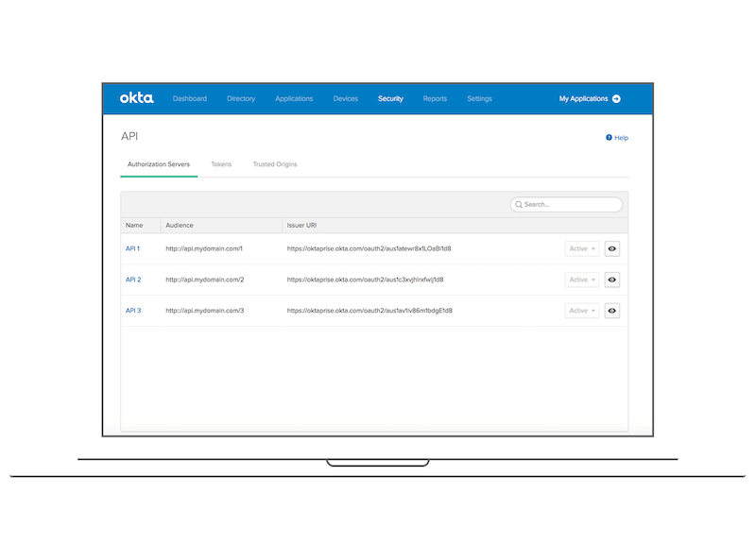Open the API 3 authorization server link

[x=133, y=311]
